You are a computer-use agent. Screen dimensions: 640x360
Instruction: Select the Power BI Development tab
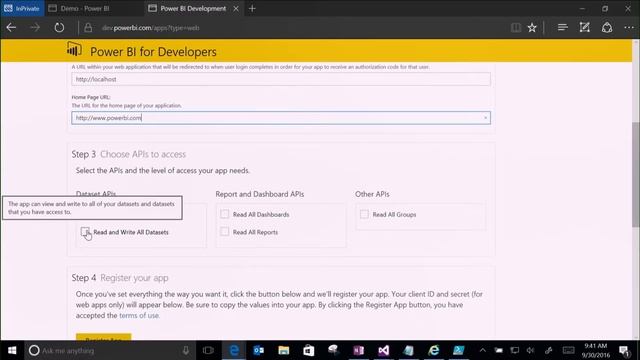[x=193, y=8]
